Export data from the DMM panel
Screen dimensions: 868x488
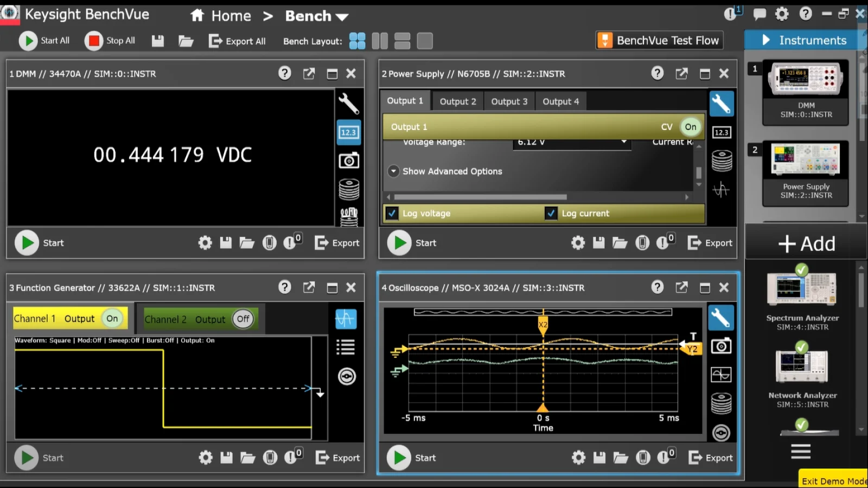337,243
